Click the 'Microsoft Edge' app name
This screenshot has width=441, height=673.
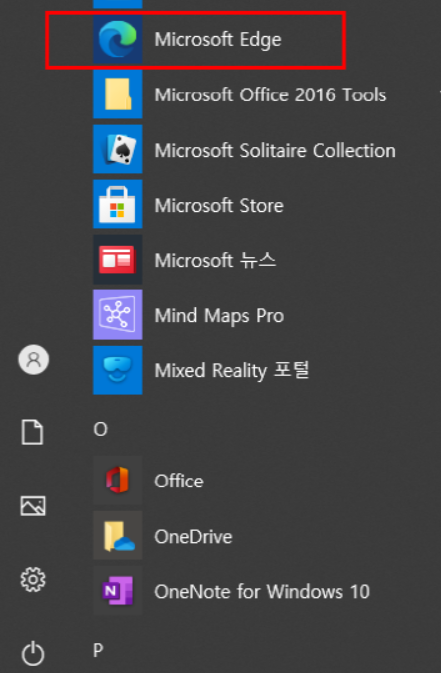pyautogui.click(x=218, y=40)
